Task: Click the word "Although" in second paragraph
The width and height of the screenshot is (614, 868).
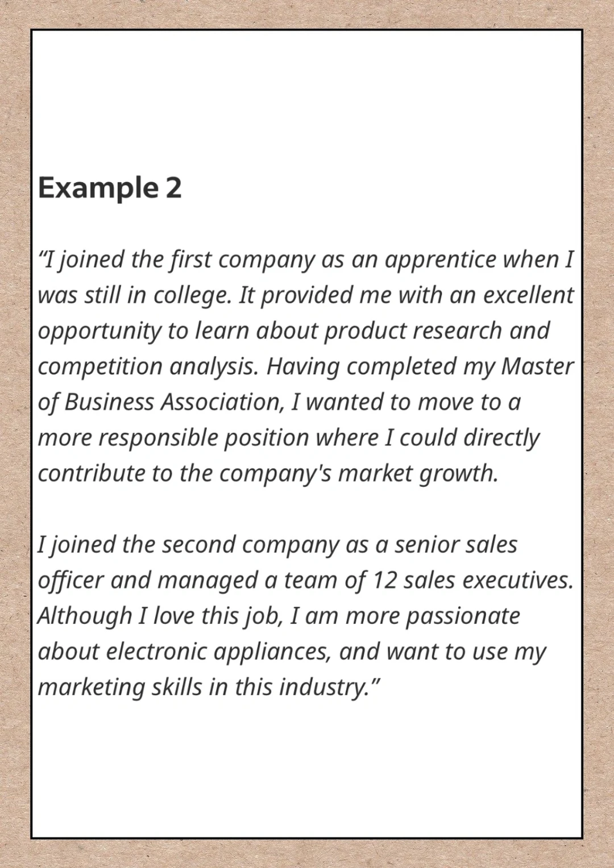Action: (85, 616)
